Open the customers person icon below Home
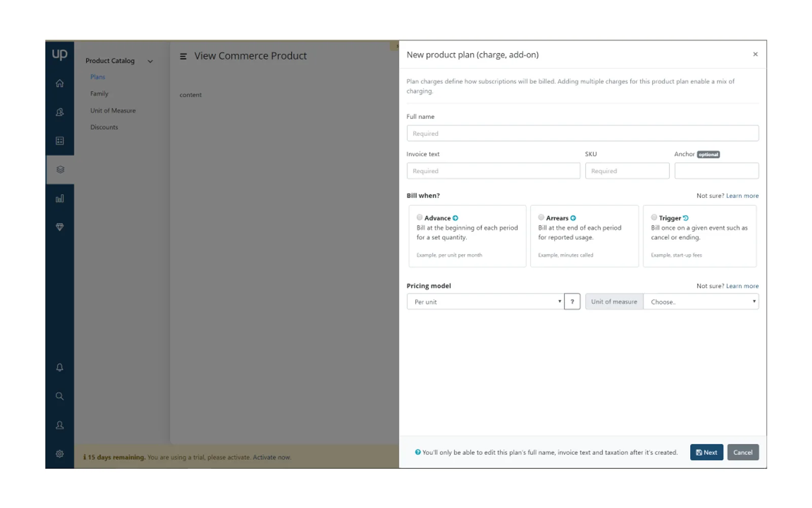The image size is (812, 508). (60, 112)
